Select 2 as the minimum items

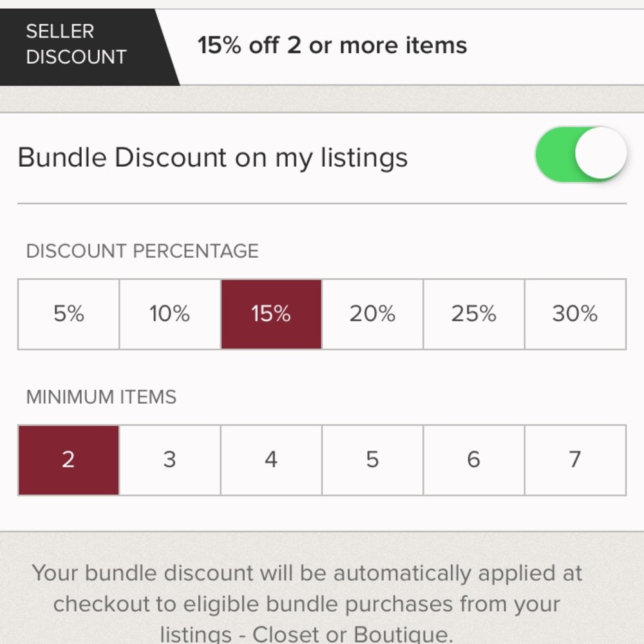(68, 460)
